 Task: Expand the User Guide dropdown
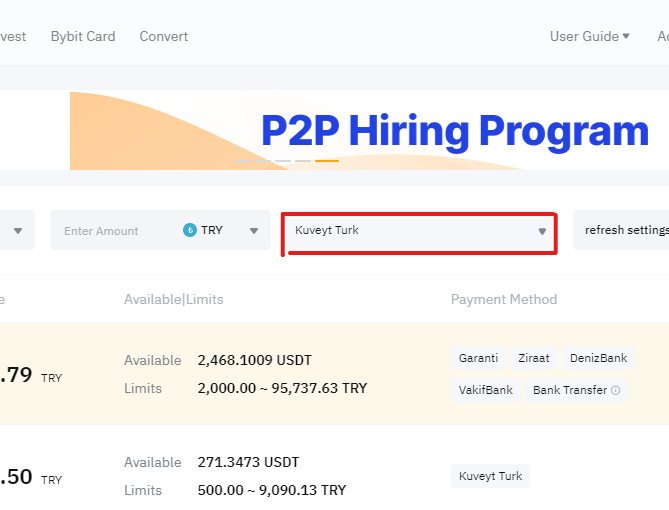tap(590, 36)
